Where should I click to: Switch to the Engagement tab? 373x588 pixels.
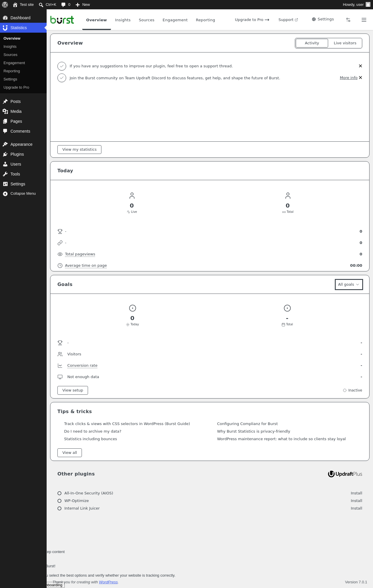(x=175, y=20)
